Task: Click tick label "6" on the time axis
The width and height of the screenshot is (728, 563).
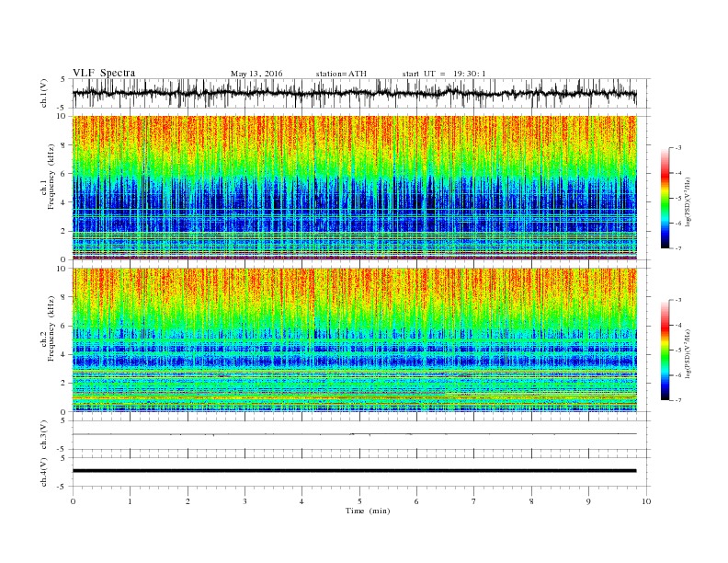Action: pyautogui.click(x=416, y=501)
